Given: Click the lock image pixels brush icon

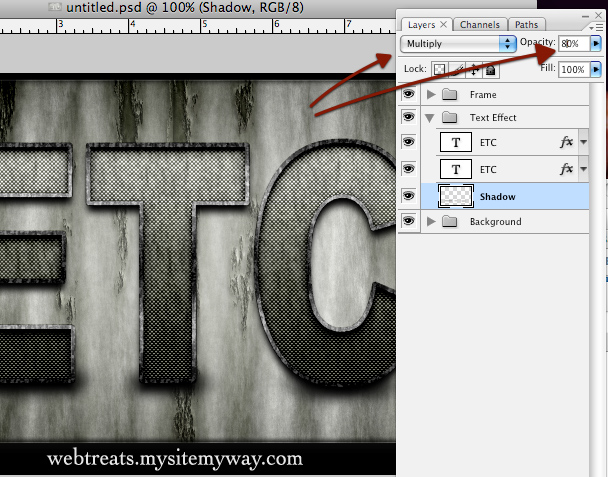Looking at the screenshot, I should pyautogui.click(x=457, y=70).
